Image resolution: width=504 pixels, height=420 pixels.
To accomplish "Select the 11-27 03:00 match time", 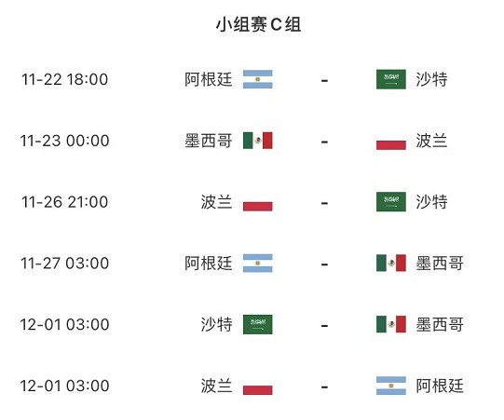I will [64, 264].
